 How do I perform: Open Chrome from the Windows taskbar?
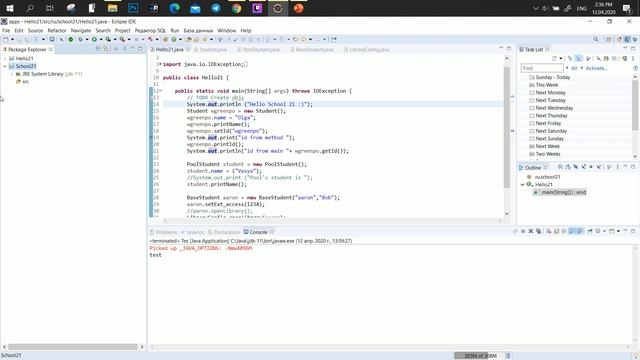click(236, 8)
